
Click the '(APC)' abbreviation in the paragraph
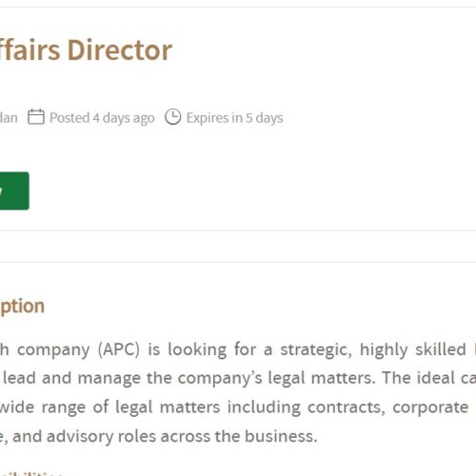click(119, 349)
